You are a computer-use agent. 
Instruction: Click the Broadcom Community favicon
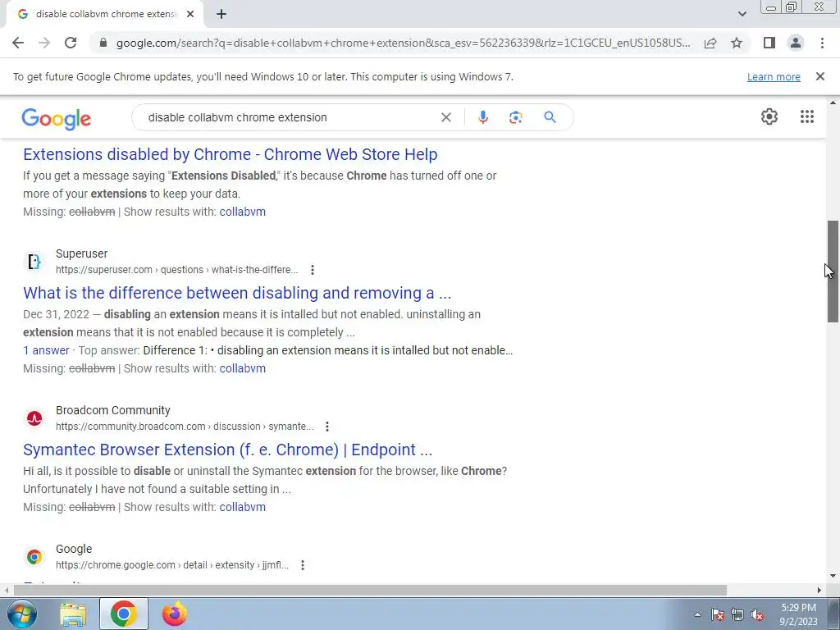coord(34,418)
